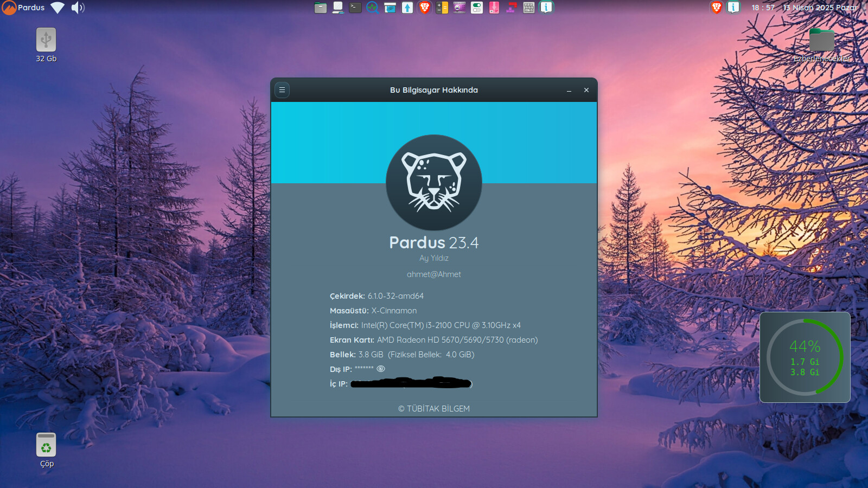Open the green toggle-switch settings icon
This screenshot has height=488, width=868.
click(x=477, y=8)
